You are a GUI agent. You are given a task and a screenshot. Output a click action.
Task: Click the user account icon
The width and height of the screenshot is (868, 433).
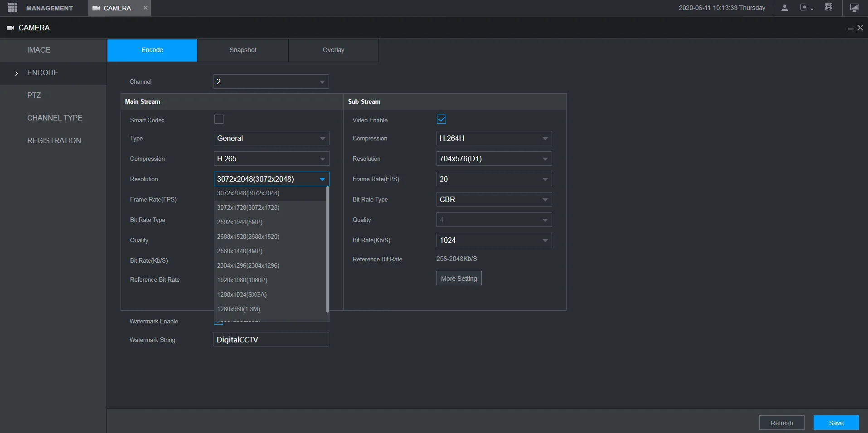pos(785,8)
